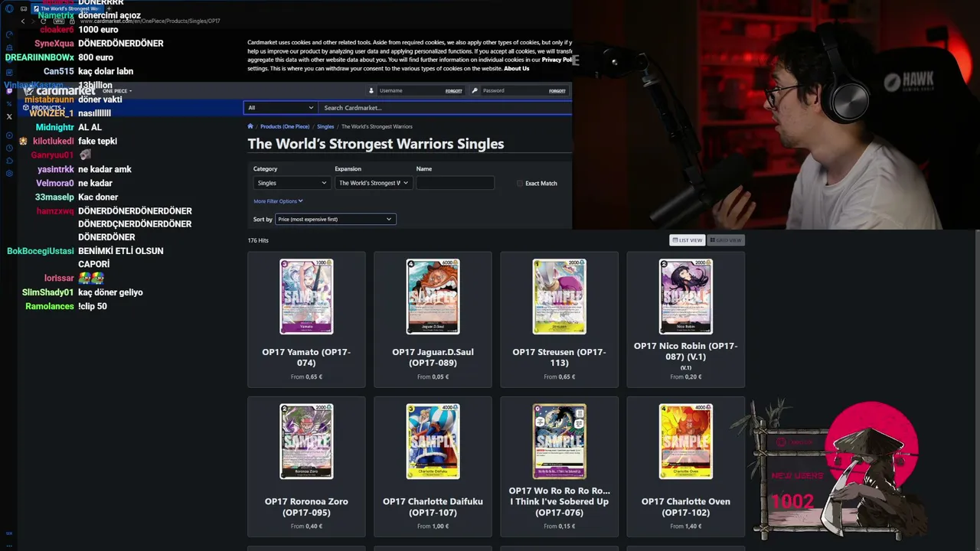Open Charlotte Daifuku card thumbnail
Viewport: 980px width, 551px height.
[x=433, y=442]
